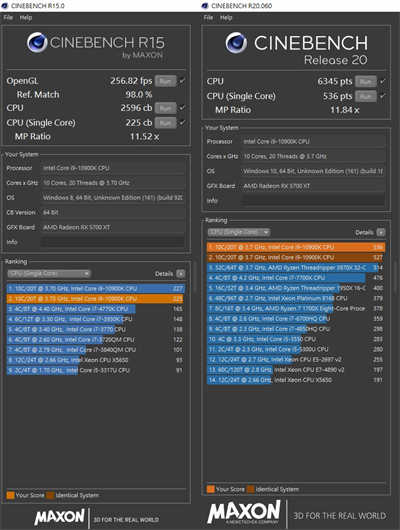Select Threadripper 1950X ranking row in R20

(x=296, y=288)
